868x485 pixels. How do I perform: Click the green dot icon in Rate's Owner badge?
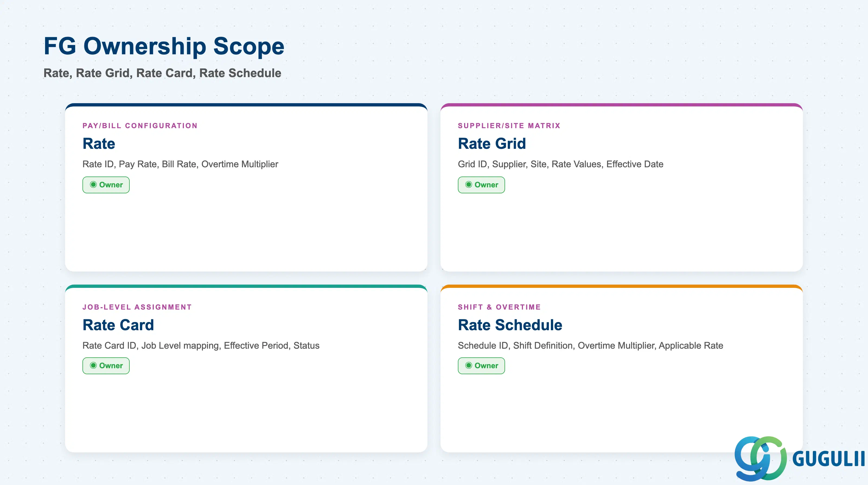coord(93,184)
